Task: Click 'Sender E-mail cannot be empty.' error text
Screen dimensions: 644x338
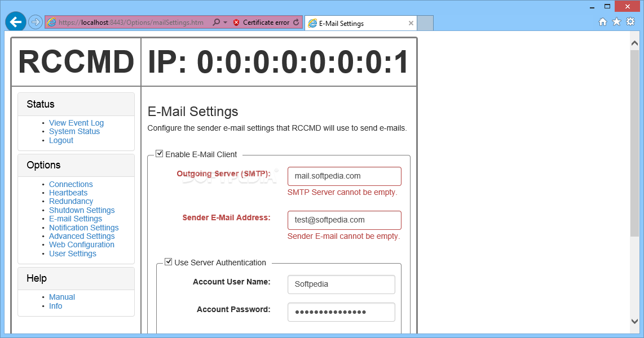Action: 344,236
